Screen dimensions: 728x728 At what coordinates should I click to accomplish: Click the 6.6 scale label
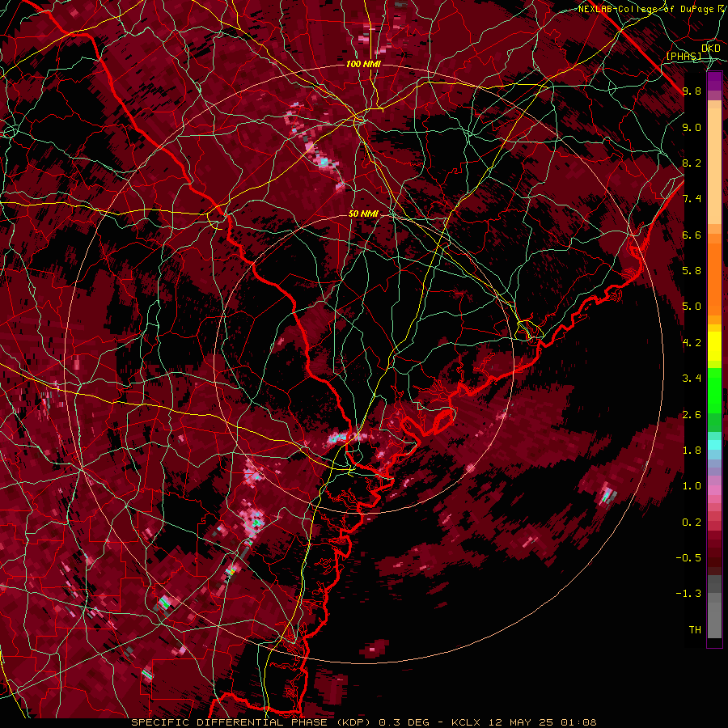(x=692, y=235)
